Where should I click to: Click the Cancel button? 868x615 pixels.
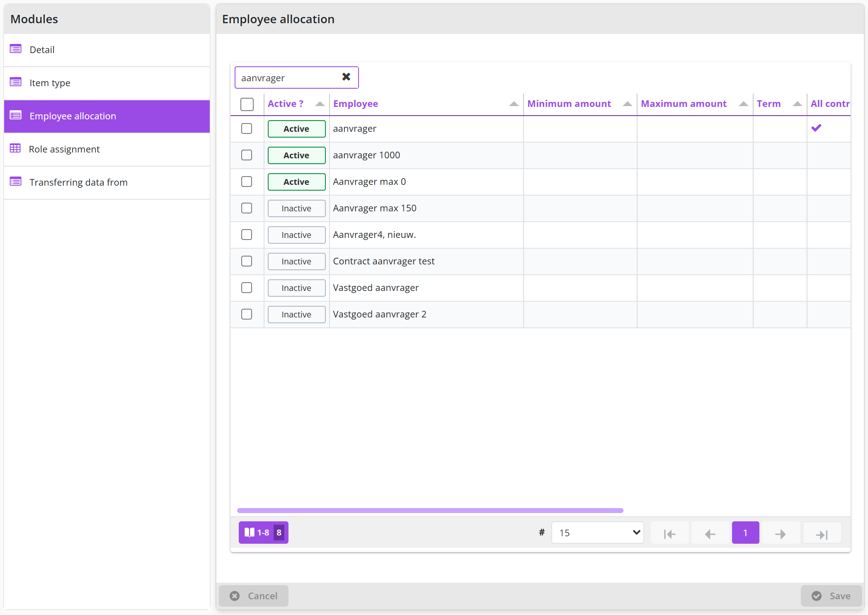pos(254,596)
